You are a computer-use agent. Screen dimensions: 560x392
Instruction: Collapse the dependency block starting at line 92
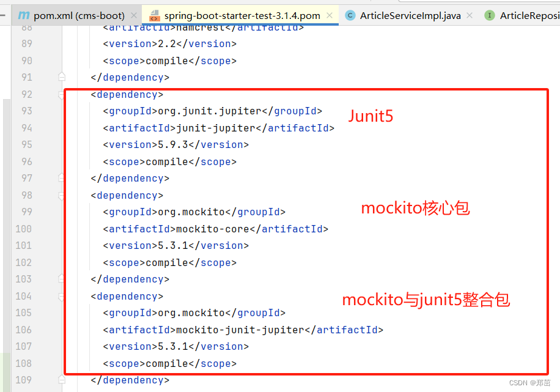(x=61, y=94)
